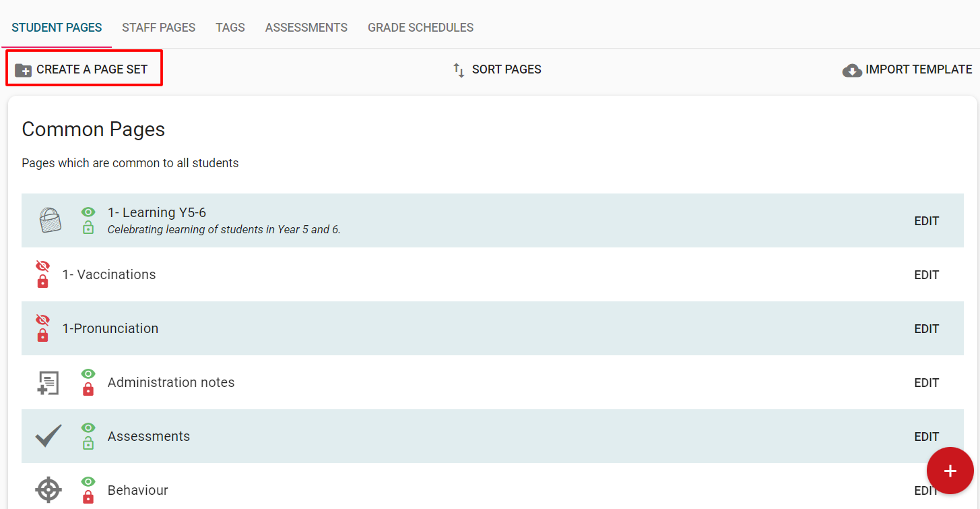Toggle the green lock on Assessments row
This screenshot has height=509, width=980.
click(x=88, y=444)
